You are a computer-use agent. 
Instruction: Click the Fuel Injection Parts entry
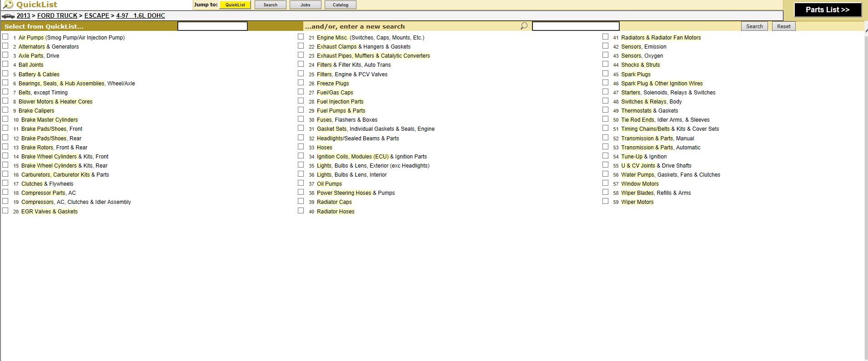pyautogui.click(x=340, y=102)
